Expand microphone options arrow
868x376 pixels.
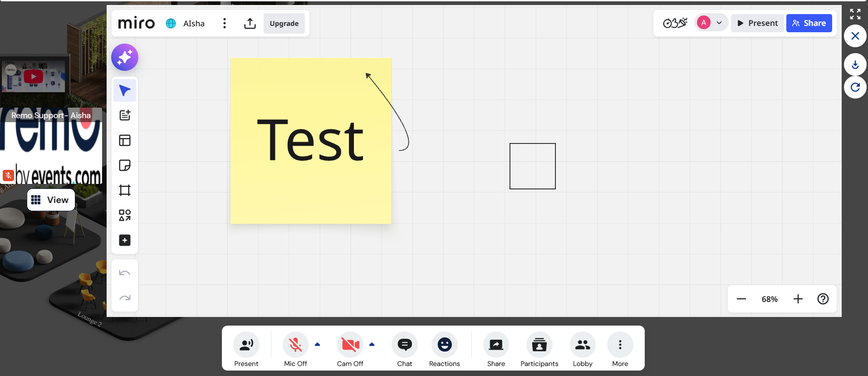(318, 345)
